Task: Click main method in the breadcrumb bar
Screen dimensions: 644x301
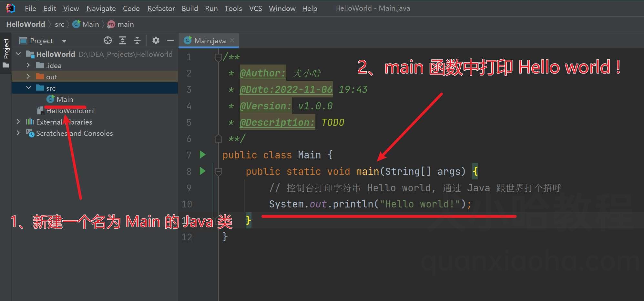Action: coord(121,25)
